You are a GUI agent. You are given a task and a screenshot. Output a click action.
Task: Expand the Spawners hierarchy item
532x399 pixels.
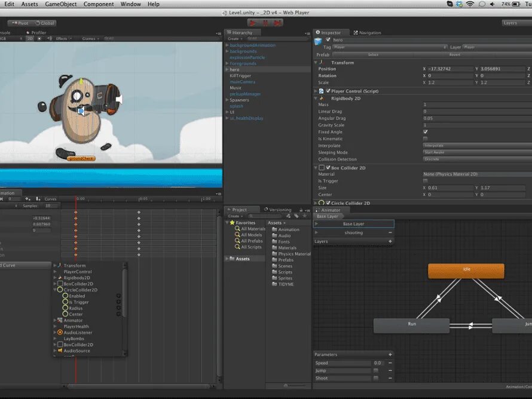(x=227, y=100)
